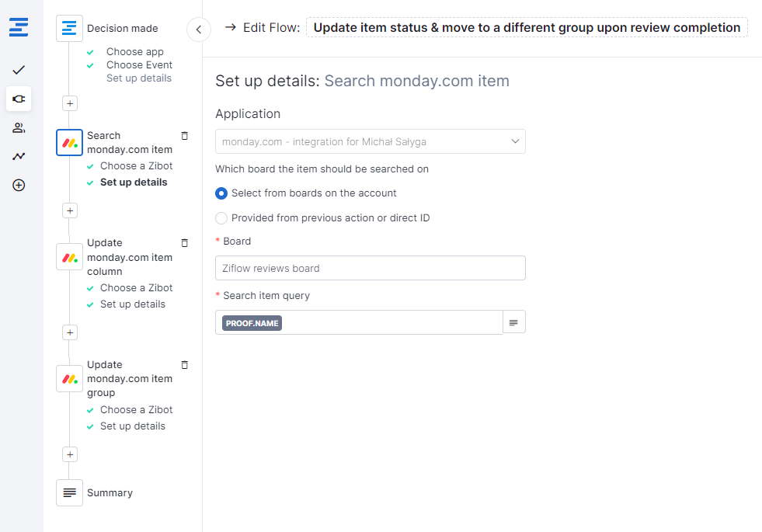Select 'Select from boards on the account' radio
Viewport: 762px width, 532px height.
[221, 193]
